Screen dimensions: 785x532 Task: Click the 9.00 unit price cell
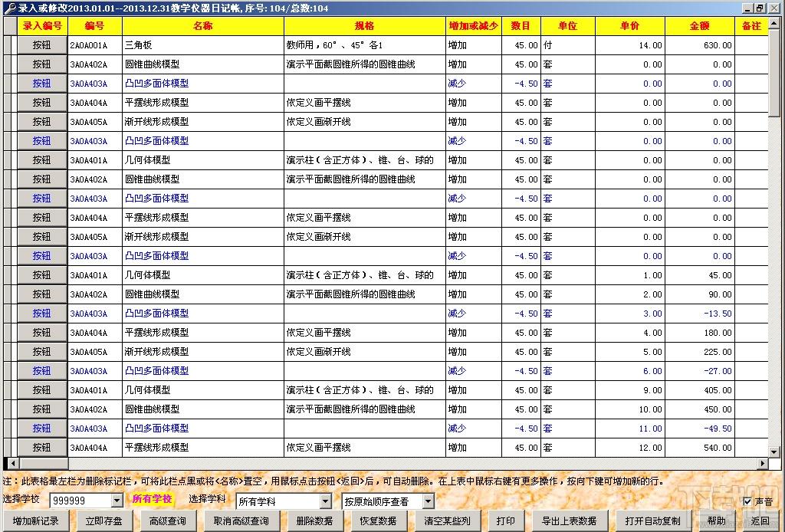tap(630, 390)
